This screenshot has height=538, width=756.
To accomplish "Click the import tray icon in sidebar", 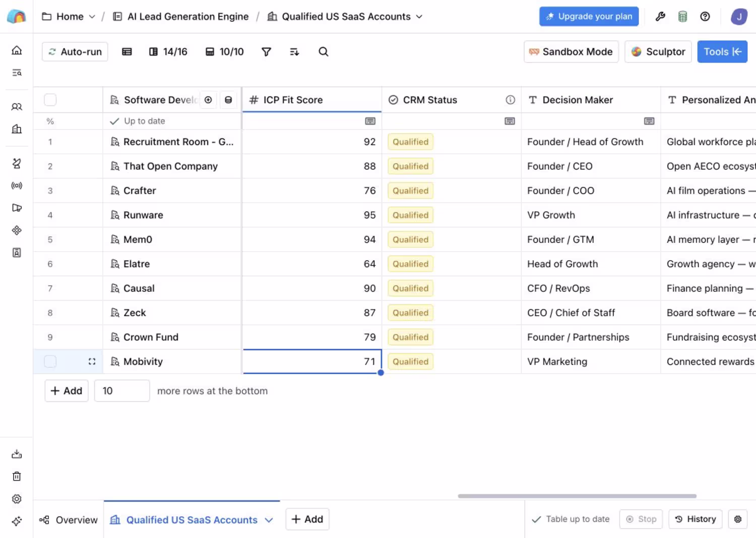I will [x=17, y=454].
